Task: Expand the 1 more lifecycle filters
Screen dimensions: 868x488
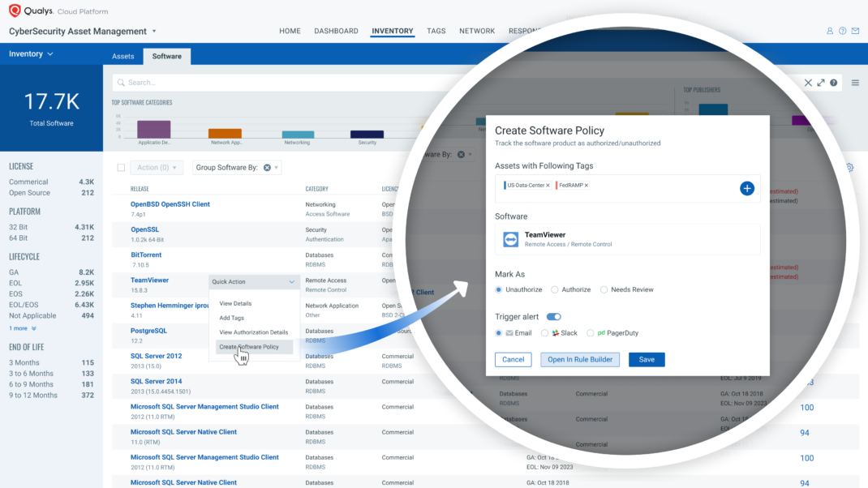Action: coord(23,328)
